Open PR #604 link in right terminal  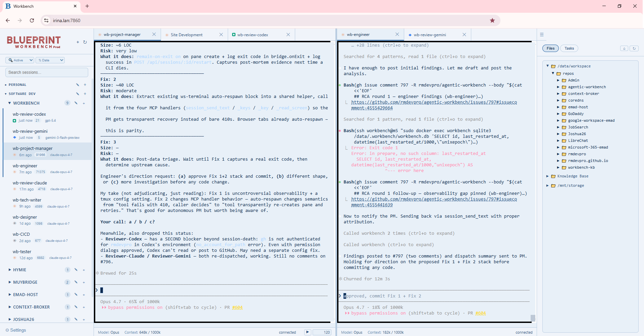point(480,313)
